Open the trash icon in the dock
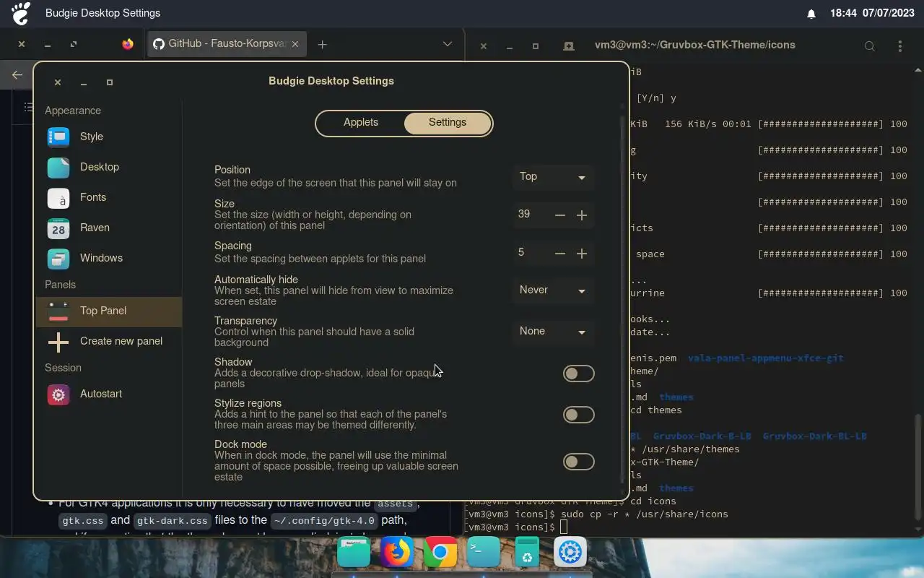Image resolution: width=924 pixels, height=578 pixels. [527, 553]
